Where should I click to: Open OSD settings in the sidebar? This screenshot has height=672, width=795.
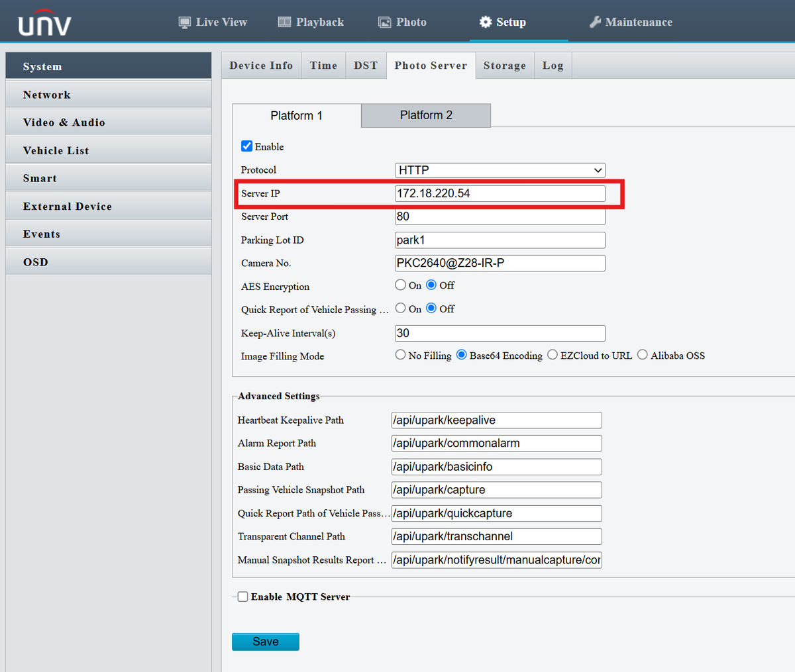coord(109,262)
